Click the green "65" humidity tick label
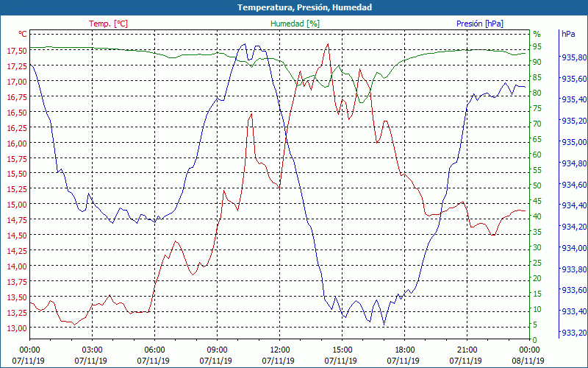The image size is (588, 368). coord(537,139)
